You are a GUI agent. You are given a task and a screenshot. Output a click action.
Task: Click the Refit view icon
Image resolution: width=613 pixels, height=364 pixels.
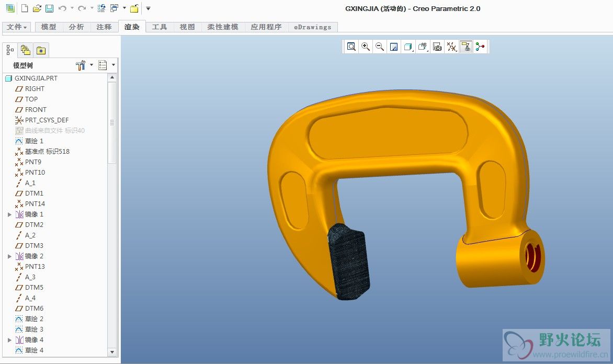coord(351,47)
